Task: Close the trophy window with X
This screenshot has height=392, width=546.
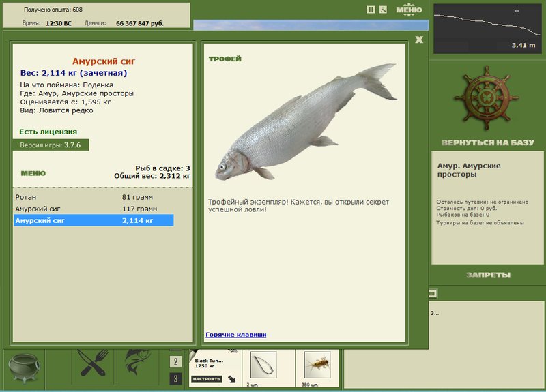Action: click(x=419, y=40)
